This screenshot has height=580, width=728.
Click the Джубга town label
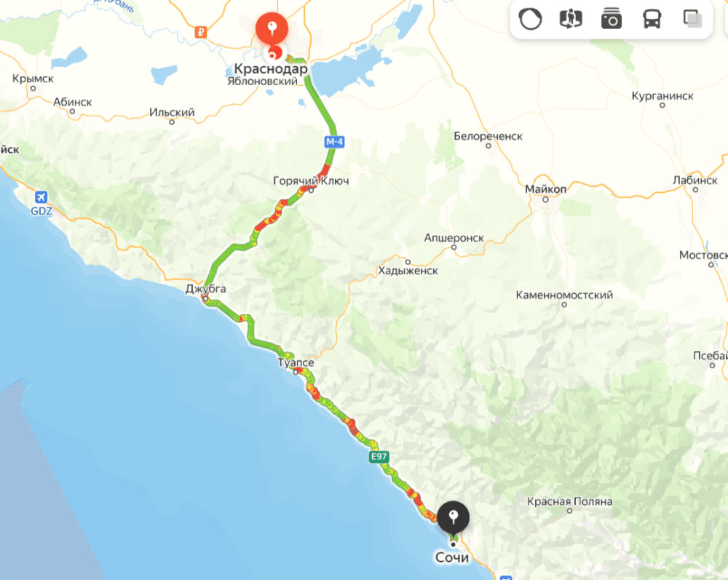coord(206,289)
